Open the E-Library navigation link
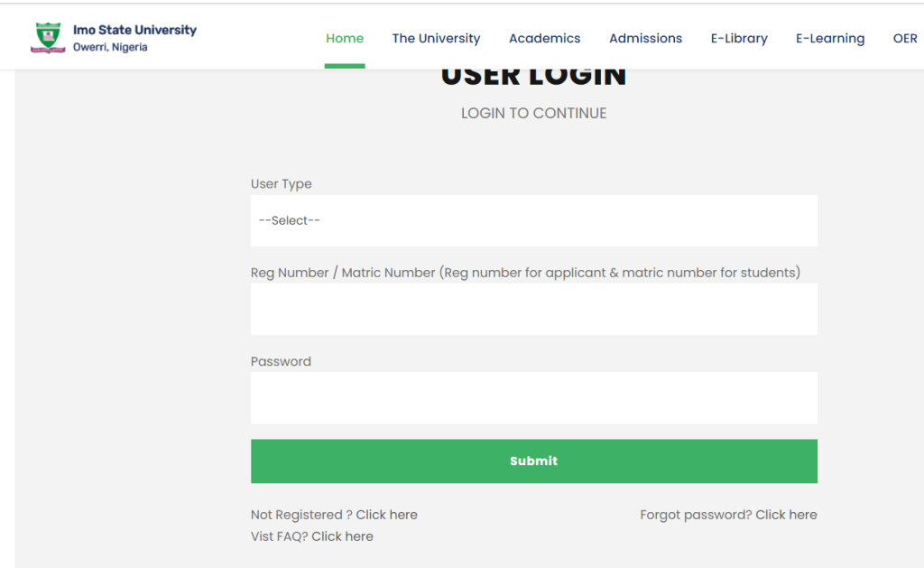The image size is (924, 568). click(x=739, y=38)
